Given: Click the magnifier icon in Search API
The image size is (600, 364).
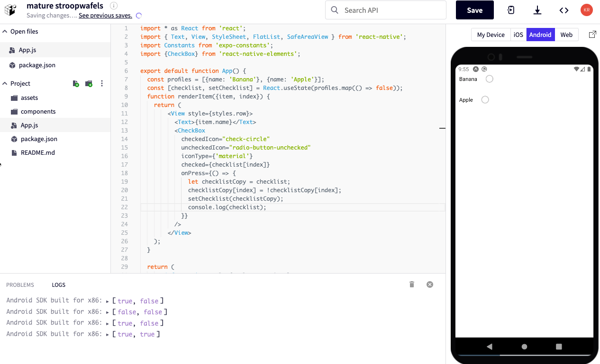Looking at the screenshot, I should coord(335,10).
